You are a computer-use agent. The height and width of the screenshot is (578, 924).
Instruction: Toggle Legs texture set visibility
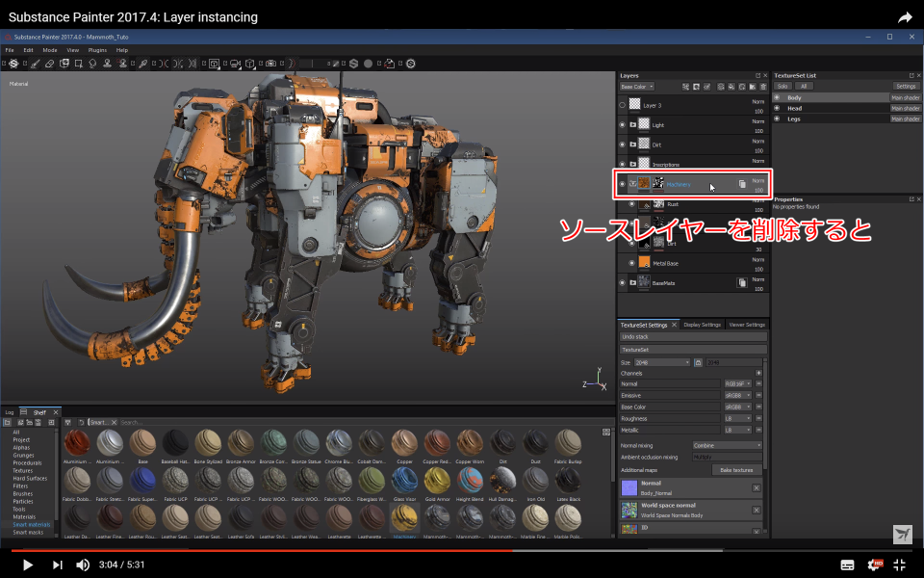[x=777, y=118]
